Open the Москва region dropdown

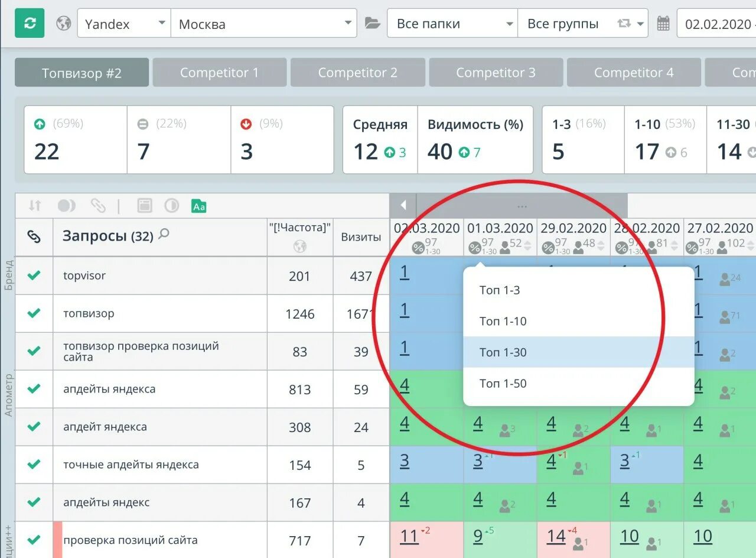pos(264,24)
